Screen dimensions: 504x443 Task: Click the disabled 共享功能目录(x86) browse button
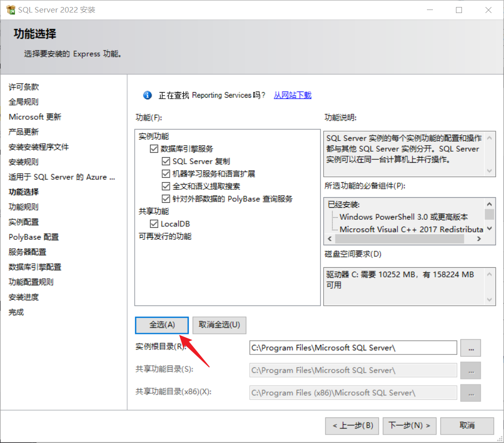[470, 393]
